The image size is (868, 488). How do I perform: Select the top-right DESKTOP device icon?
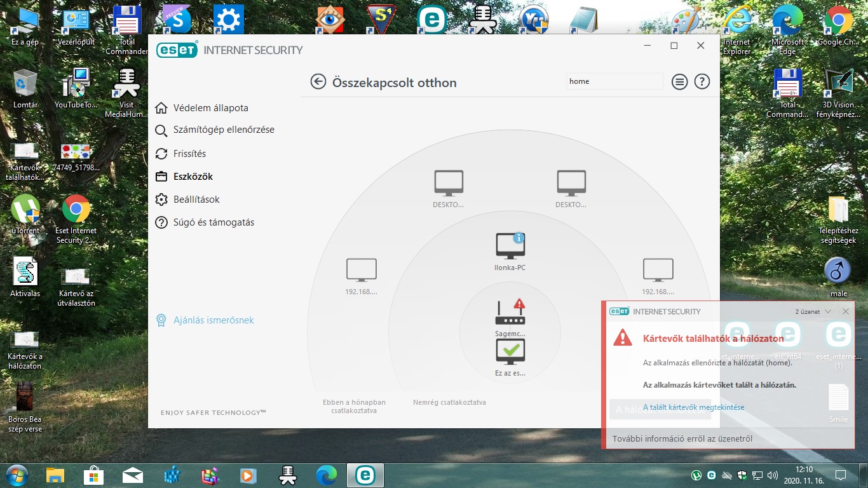[x=571, y=183]
